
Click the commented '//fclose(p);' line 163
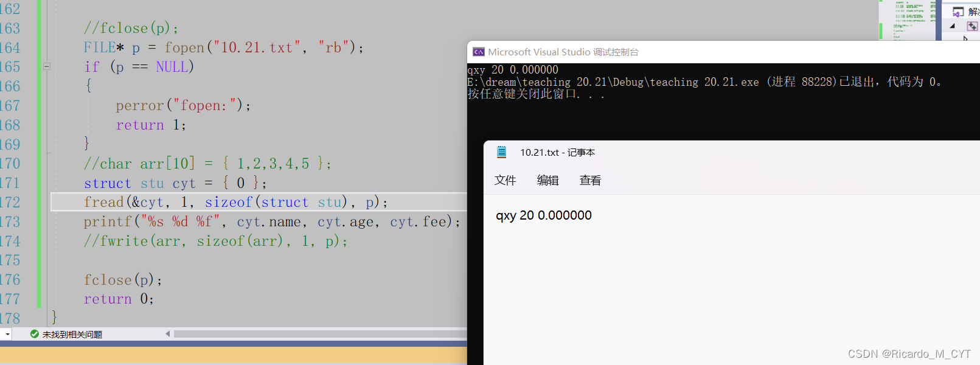pos(131,28)
